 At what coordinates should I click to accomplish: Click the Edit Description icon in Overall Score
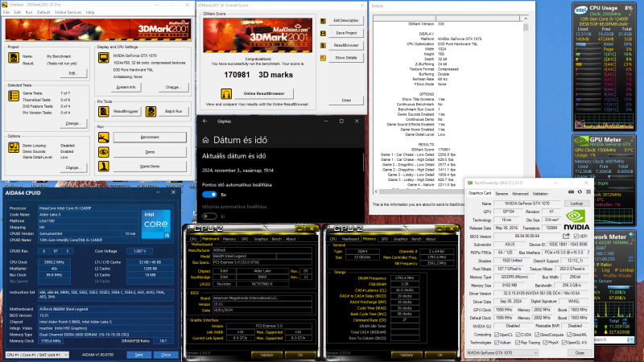point(324,21)
